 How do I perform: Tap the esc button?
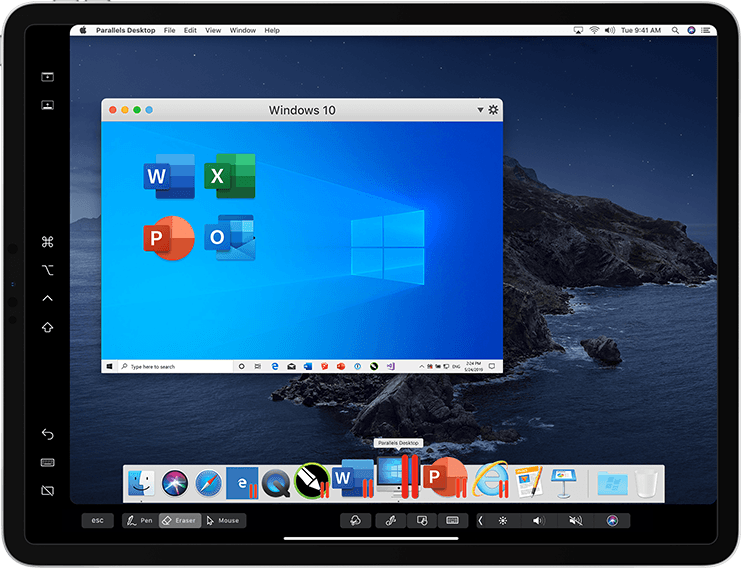[x=97, y=520]
